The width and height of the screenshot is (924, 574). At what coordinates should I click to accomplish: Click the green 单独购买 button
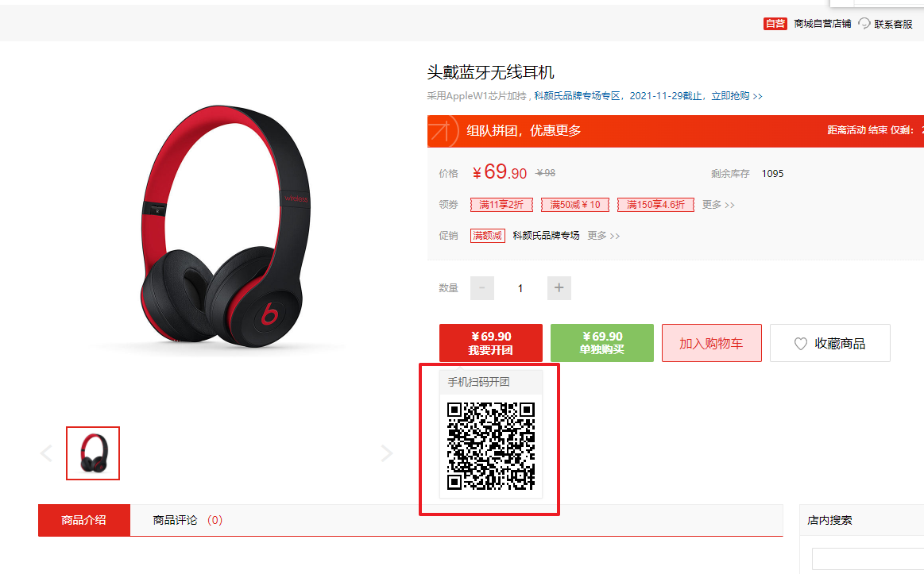(x=601, y=343)
